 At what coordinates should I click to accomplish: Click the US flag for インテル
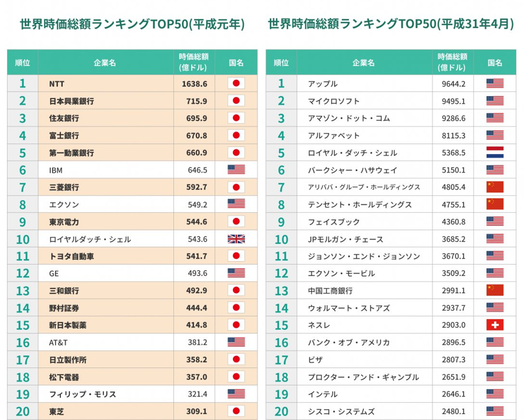[x=495, y=394]
